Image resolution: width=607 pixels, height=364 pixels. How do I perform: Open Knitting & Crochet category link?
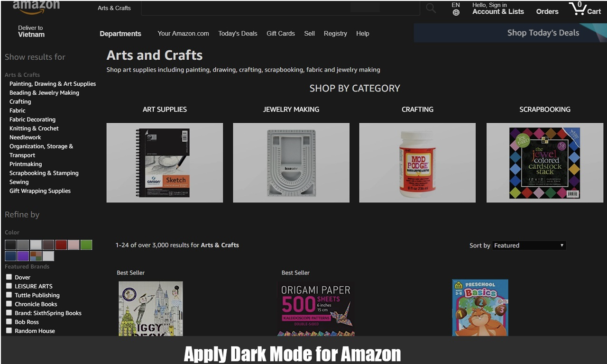click(x=34, y=128)
